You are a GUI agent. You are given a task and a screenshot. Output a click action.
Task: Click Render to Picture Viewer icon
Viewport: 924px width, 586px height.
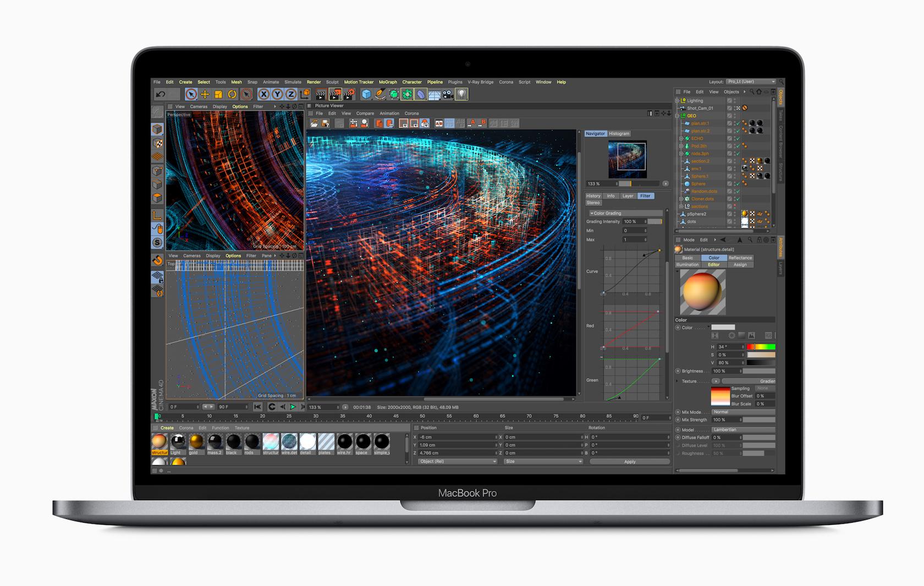tap(335, 95)
